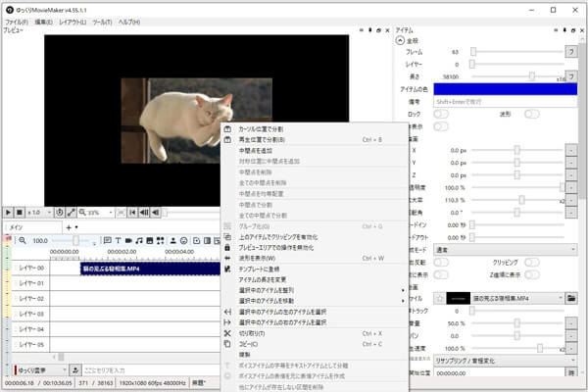Adjust the timeline zoom 100.0 slider
The image size is (588, 392).
pyautogui.click(x=75, y=240)
